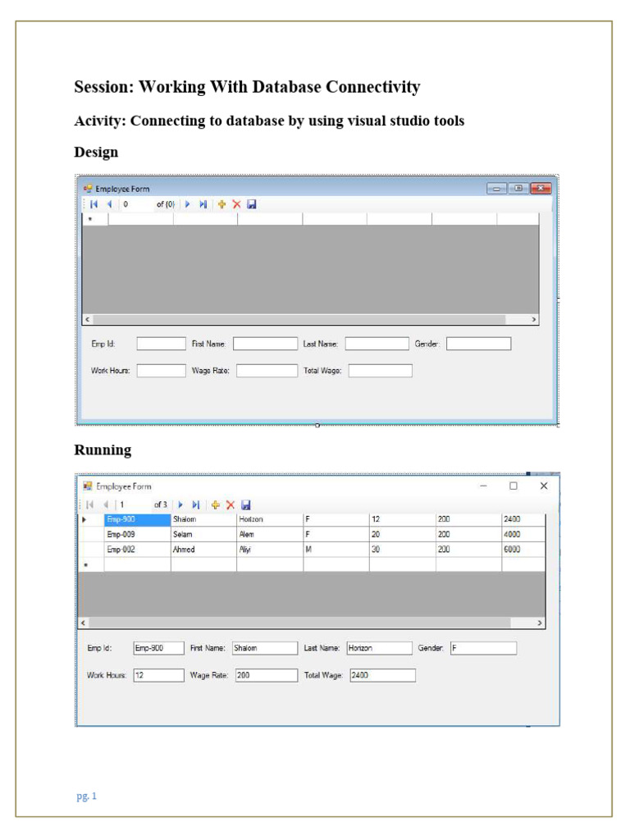Screen dimensions: 630x840
Task: Click Move Last arrow in Design form
Action: (x=203, y=204)
